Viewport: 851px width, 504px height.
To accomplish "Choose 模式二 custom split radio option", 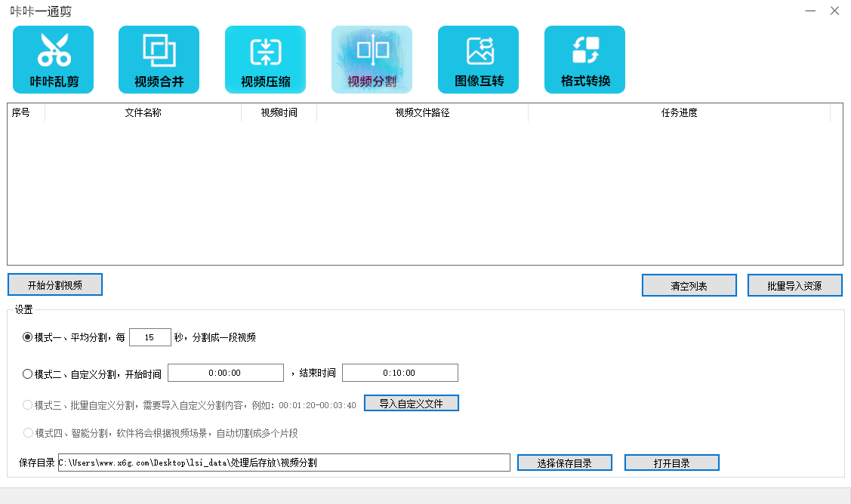I will click(x=28, y=373).
